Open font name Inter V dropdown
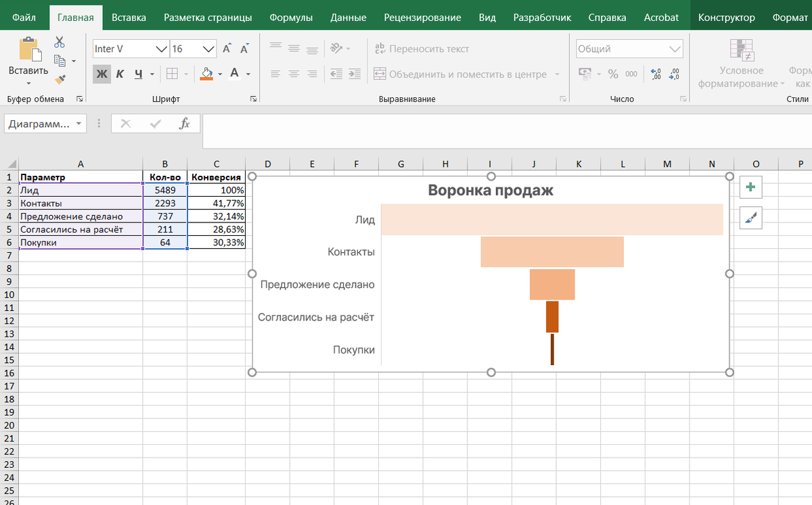 [x=161, y=49]
